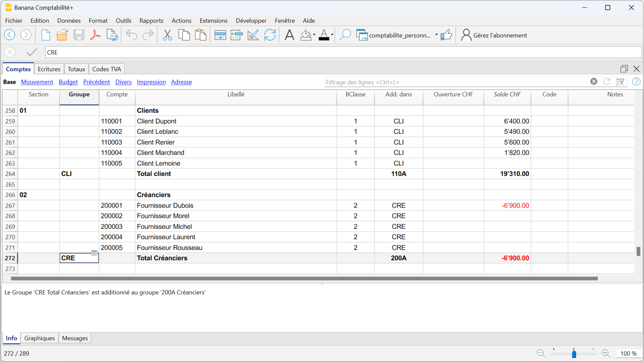Switch to the Ecritures tab
Image resolution: width=644 pixels, height=362 pixels.
point(49,69)
